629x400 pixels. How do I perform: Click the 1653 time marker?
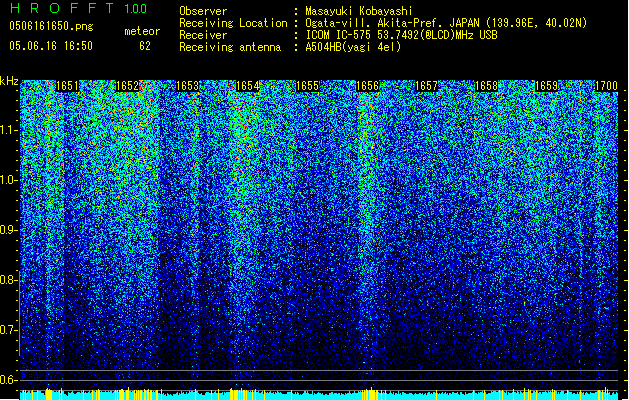coord(187,86)
